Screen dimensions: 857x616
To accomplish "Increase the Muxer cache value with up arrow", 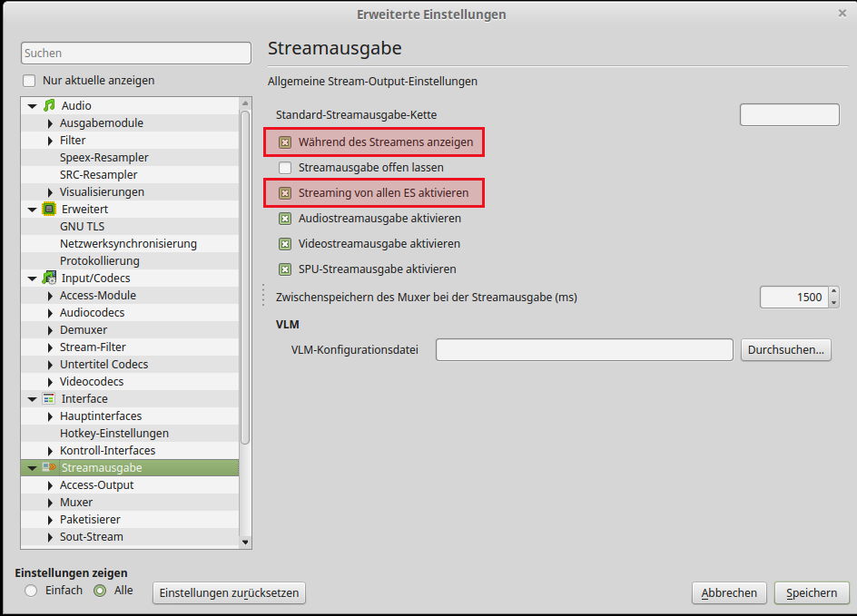I will click(833, 292).
